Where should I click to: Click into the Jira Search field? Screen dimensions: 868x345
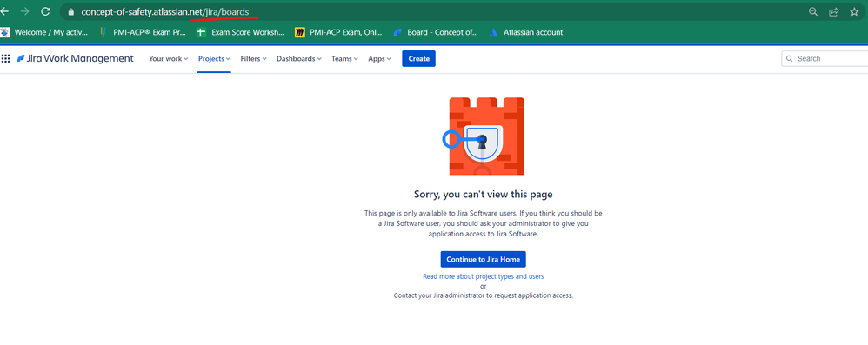pos(825,58)
